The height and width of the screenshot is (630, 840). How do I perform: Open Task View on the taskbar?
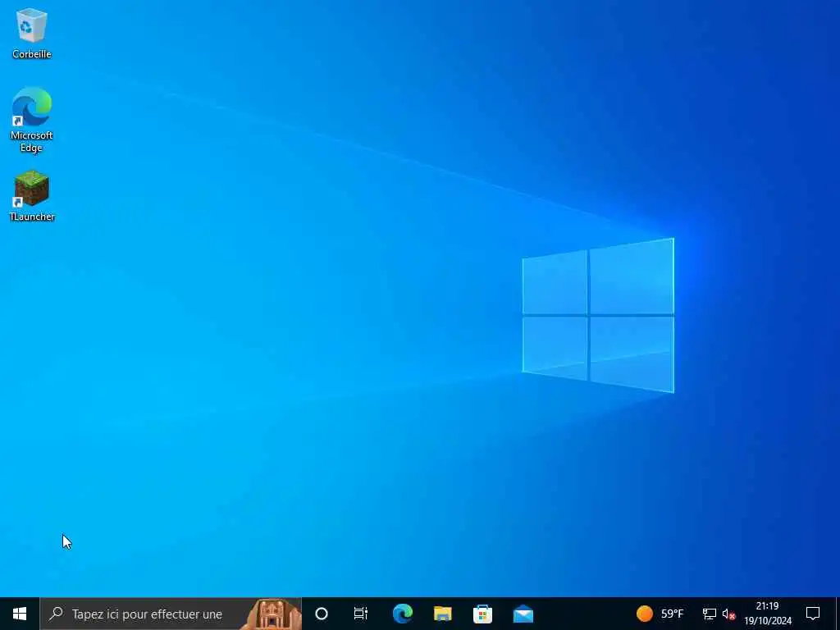coord(361,614)
